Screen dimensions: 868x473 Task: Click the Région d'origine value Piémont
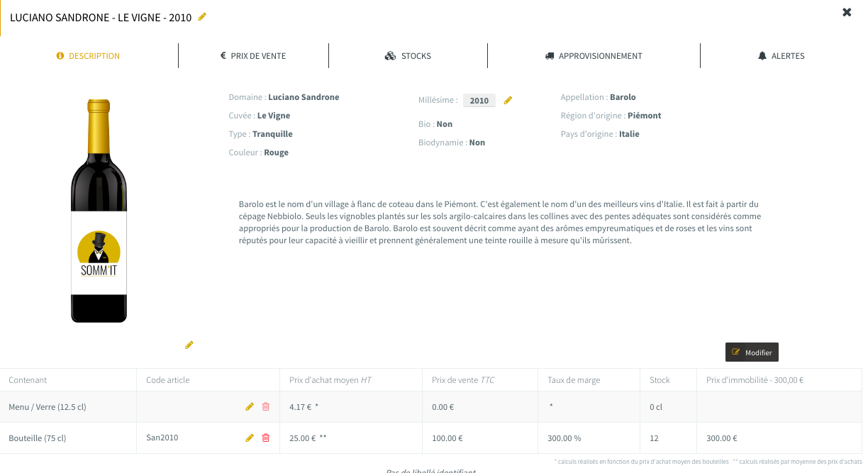(x=645, y=116)
